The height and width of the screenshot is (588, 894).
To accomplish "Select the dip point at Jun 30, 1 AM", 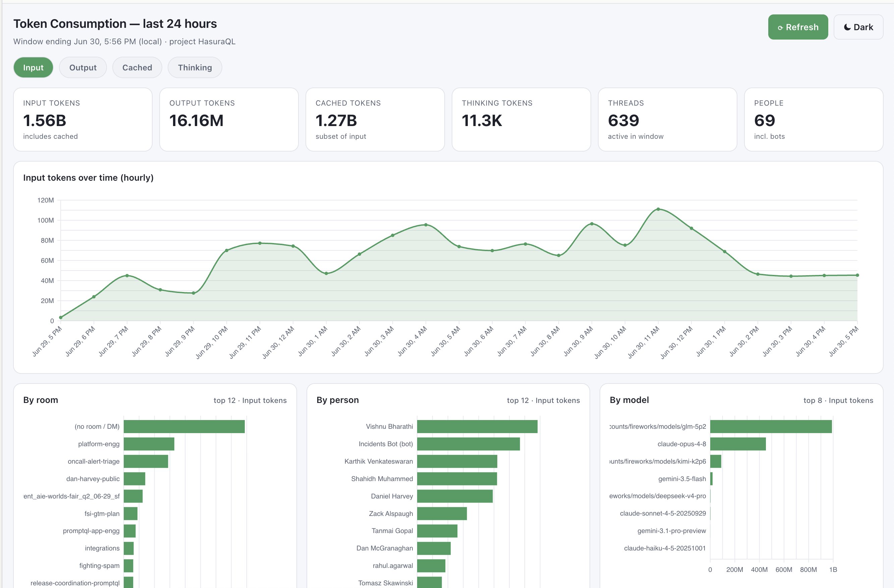I will click(x=326, y=273).
